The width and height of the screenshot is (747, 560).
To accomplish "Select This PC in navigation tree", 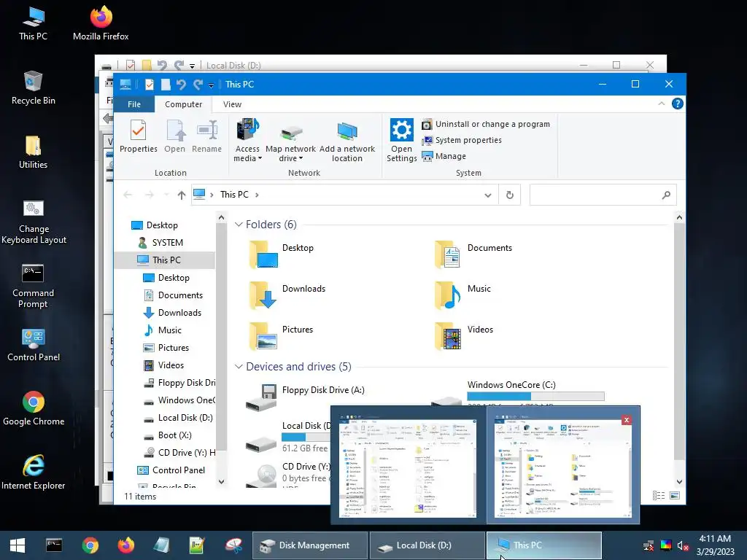I will pyautogui.click(x=164, y=260).
